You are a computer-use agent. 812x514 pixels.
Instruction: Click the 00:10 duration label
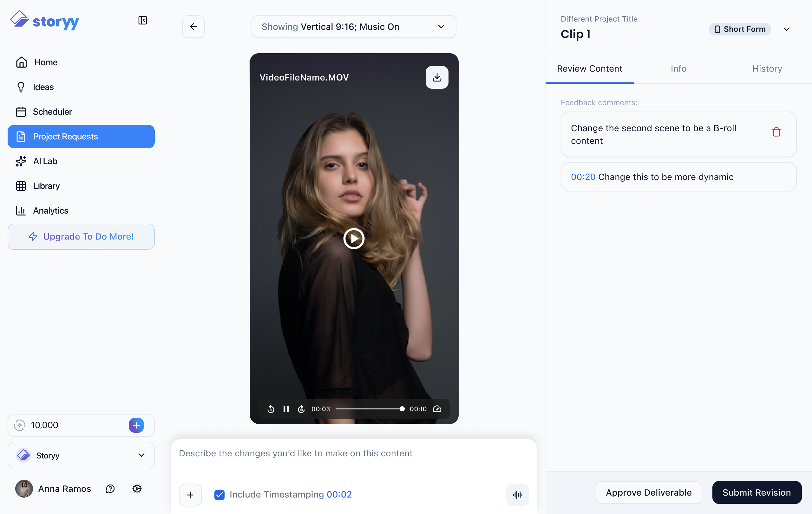click(418, 409)
